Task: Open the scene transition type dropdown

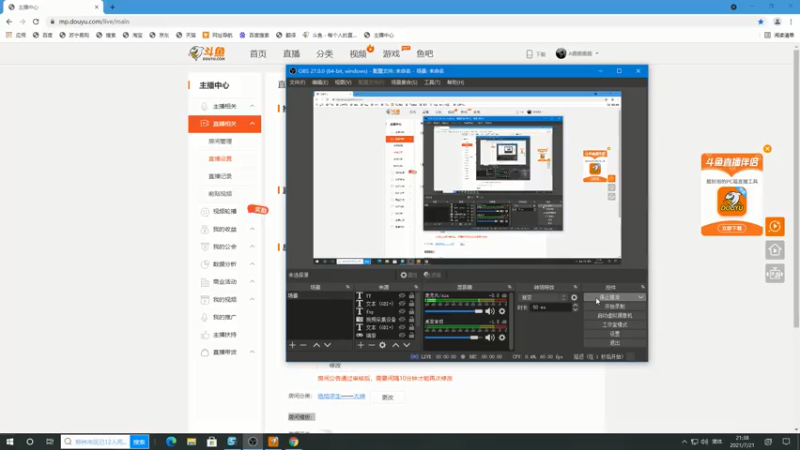Action: pos(542,297)
